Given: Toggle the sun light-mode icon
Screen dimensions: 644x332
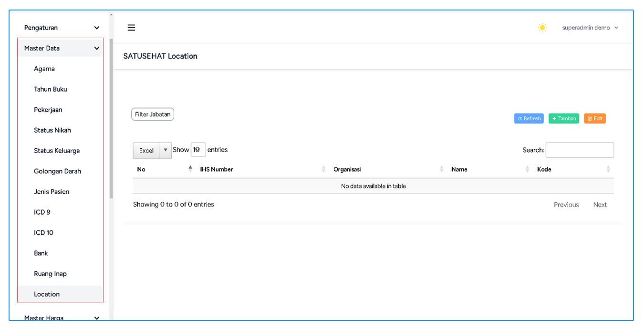Looking at the screenshot, I should click(x=542, y=28).
